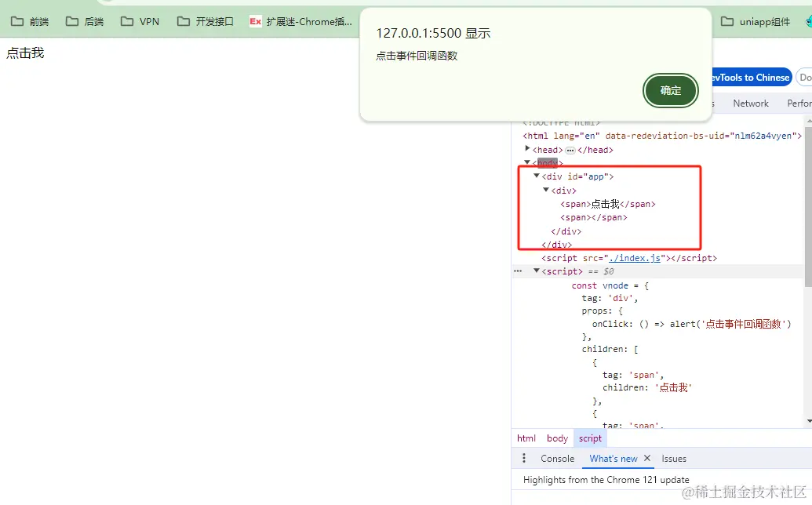Select the empty span element line
Screen dimensions: 812x505
click(593, 217)
